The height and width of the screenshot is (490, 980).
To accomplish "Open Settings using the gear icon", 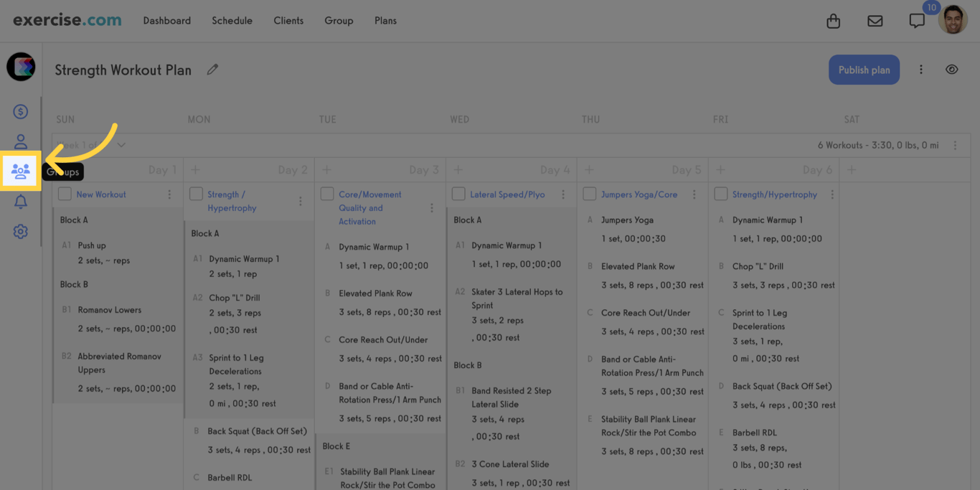I will (x=20, y=231).
